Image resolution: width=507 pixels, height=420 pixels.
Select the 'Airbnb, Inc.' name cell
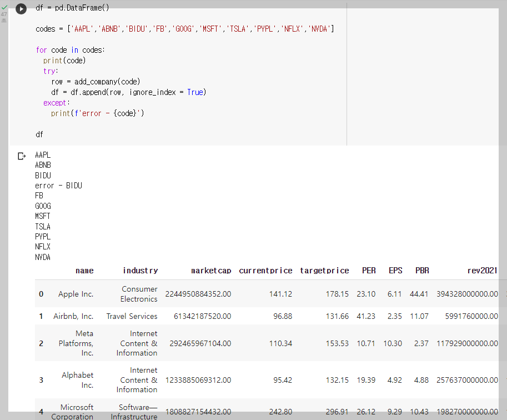73,316
